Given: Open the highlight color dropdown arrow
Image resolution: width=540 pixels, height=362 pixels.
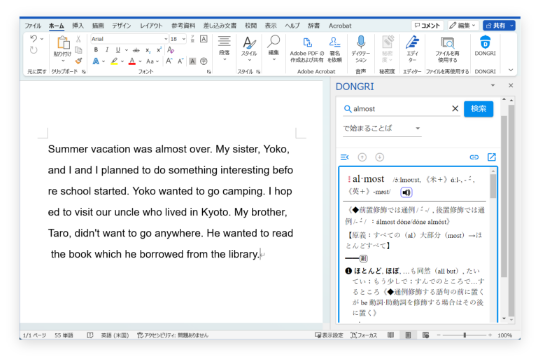Looking at the screenshot, I should point(122,62).
